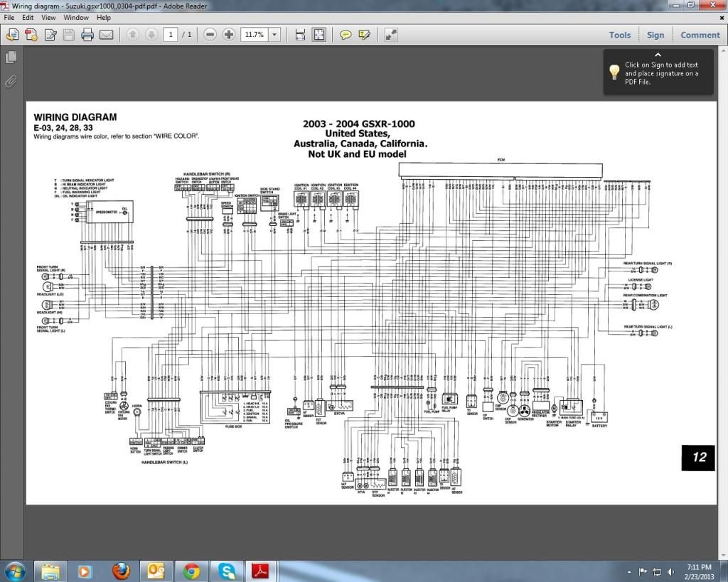Viewport: 728px width, 582px height.
Task: Click the page number input field
Action: coord(171,35)
